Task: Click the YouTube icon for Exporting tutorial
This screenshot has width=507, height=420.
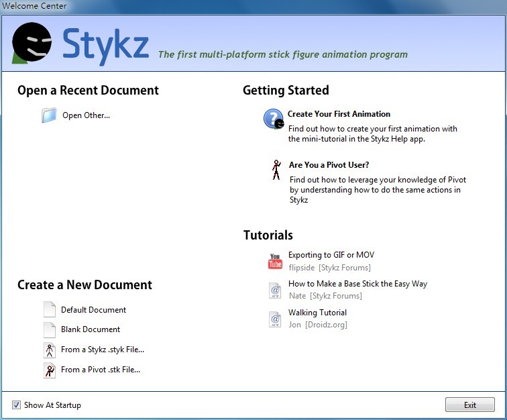Action: click(275, 261)
